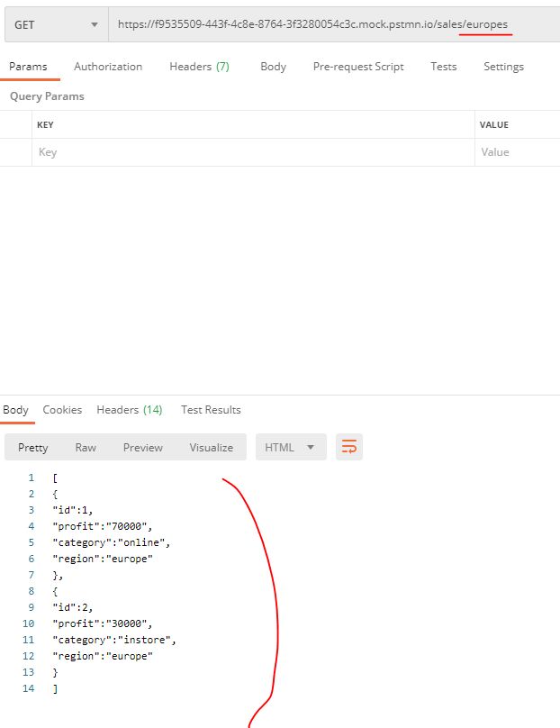
Task: Click line number 14 in the gutter
Action: (x=28, y=688)
